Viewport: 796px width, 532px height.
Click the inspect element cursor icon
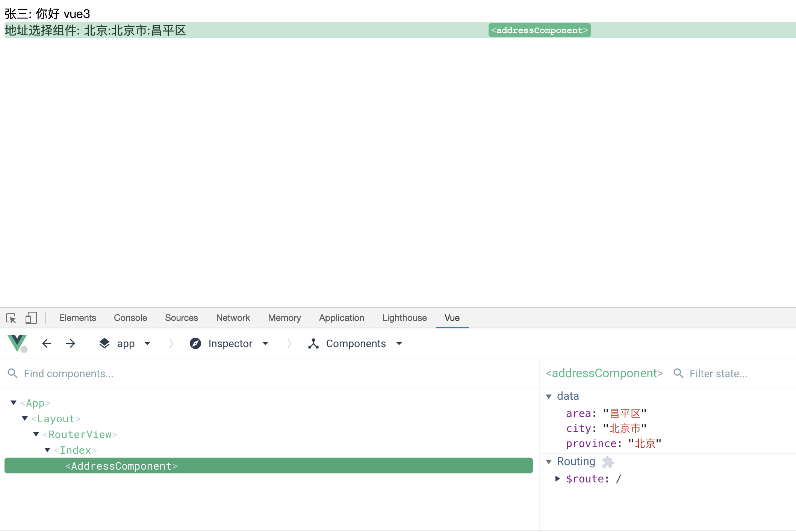pyautogui.click(x=11, y=318)
